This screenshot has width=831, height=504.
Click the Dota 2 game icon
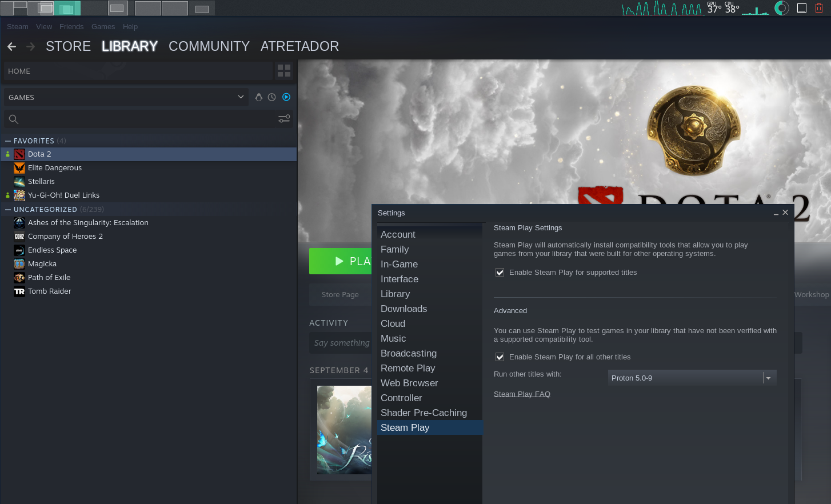(x=19, y=154)
